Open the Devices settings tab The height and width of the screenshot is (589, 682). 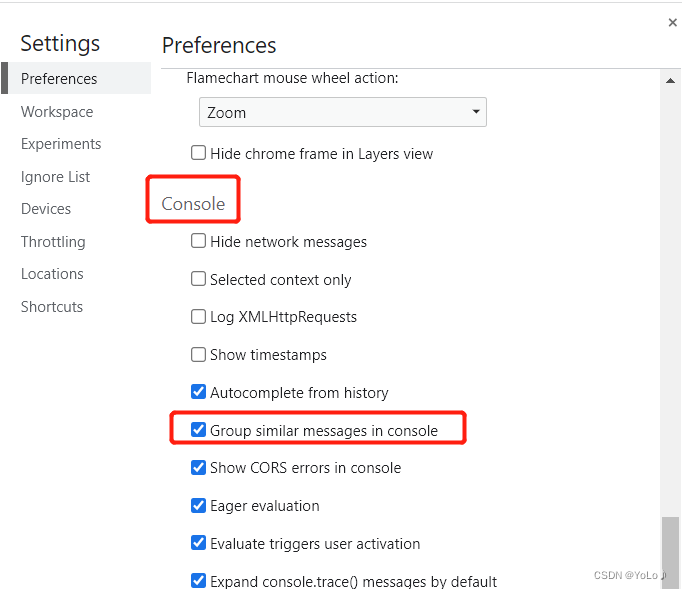pyautogui.click(x=46, y=209)
